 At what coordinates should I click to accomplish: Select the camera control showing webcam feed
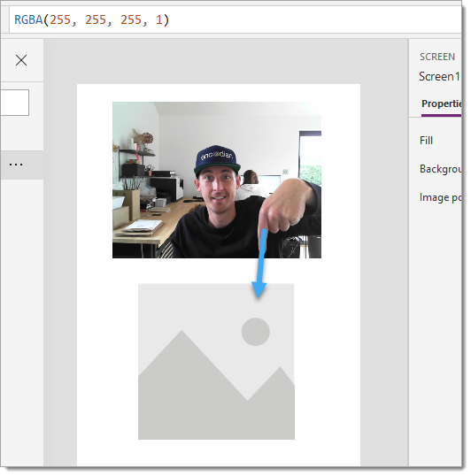[x=217, y=180]
